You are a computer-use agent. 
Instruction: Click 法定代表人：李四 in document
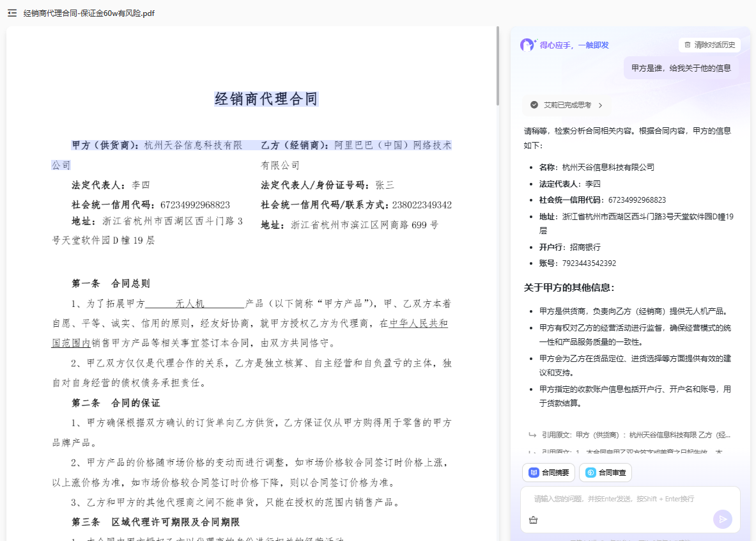(x=111, y=185)
